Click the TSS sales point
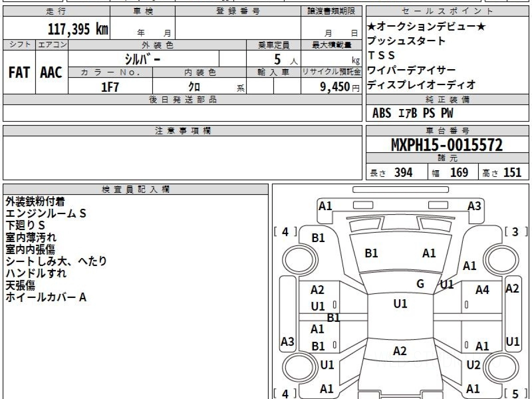Screen dimensions: 532x399 [381, 55]
